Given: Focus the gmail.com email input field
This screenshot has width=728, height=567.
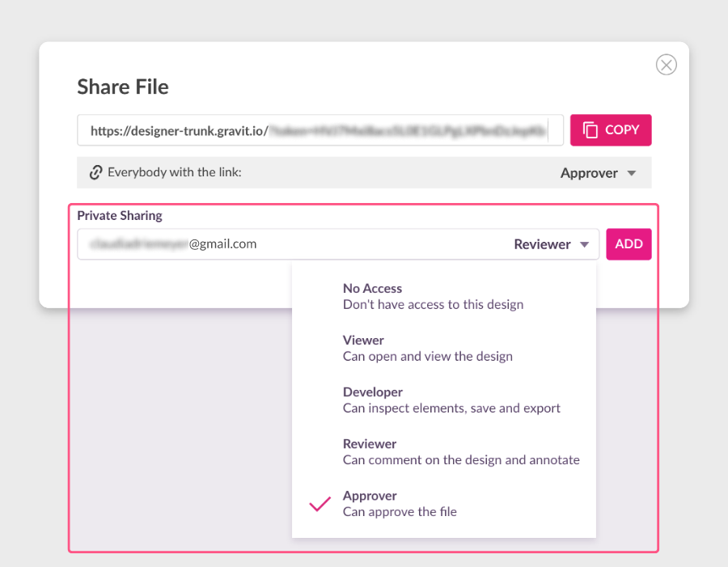Looking at the screenshot, I should pyautogui.click(x=291, y=244).
